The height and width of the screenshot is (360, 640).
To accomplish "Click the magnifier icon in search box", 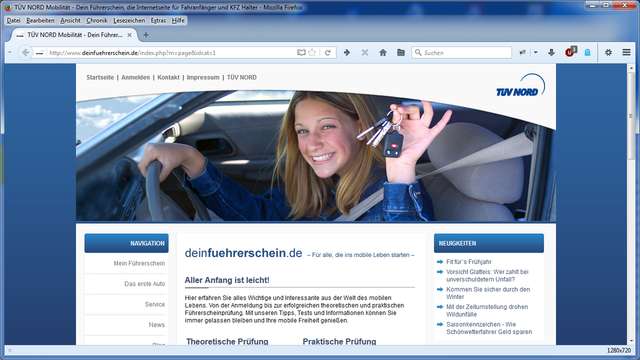I will (x=418, y=53).
